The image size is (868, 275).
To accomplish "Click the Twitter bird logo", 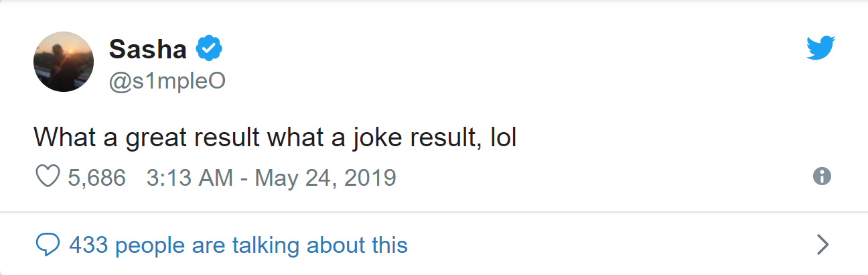I will (x=821, y=48).
